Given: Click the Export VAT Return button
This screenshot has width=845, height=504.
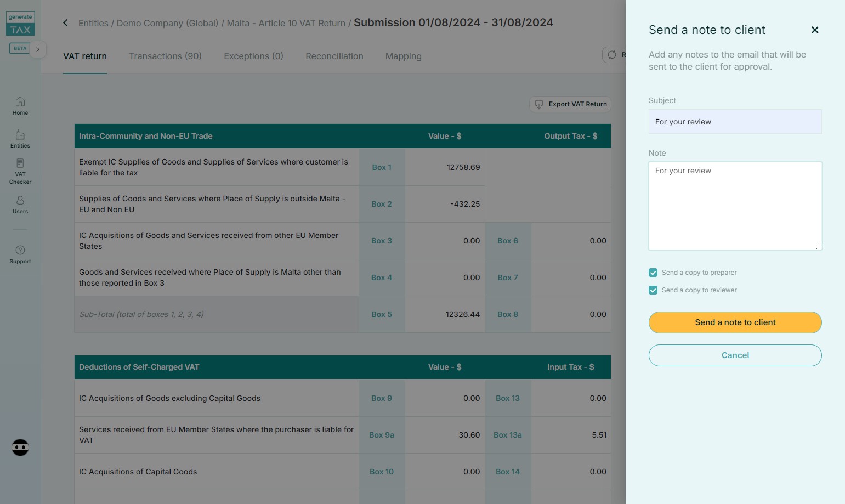Looking at the screenshot, I should click(570, 104).
